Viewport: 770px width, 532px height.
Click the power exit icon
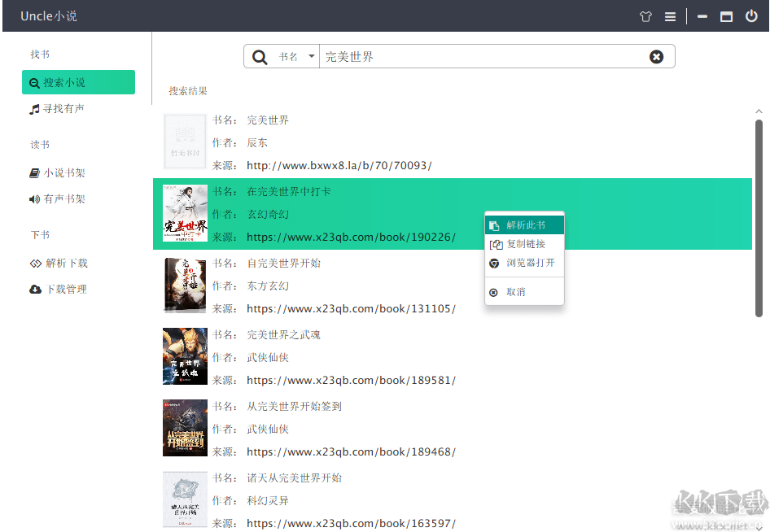point(751,16)
